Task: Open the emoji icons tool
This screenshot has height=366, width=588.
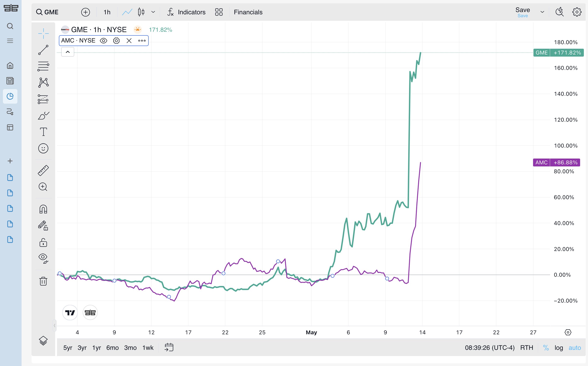Action: coord(43,148)
